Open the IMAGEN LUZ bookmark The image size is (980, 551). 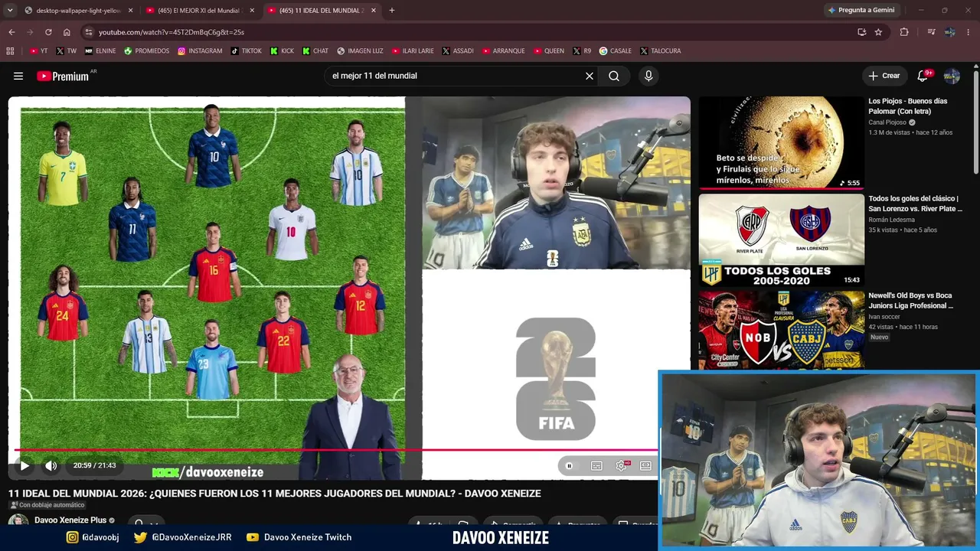coord(360,51)
